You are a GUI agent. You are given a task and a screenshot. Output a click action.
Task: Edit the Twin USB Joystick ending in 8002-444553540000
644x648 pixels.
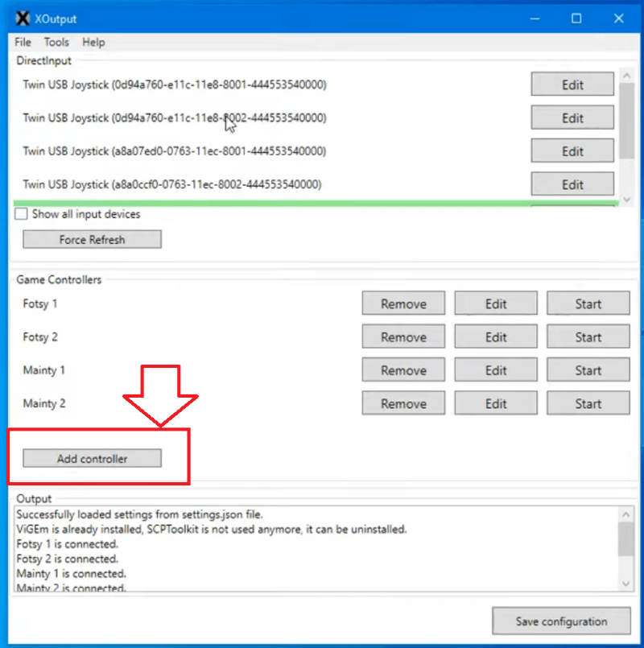(x=572, y=118)
